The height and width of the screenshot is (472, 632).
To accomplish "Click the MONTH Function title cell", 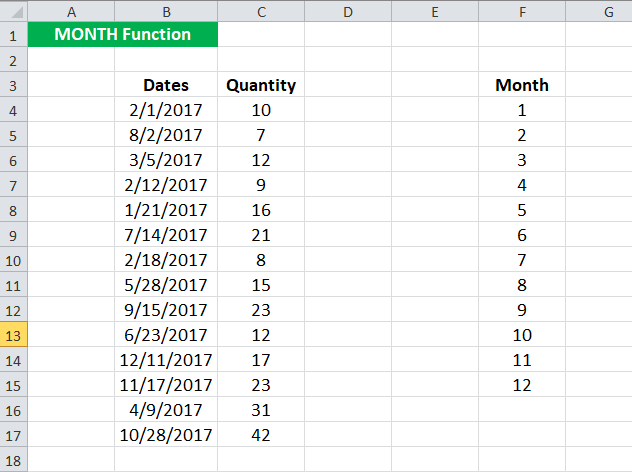I will coord(123,35).
